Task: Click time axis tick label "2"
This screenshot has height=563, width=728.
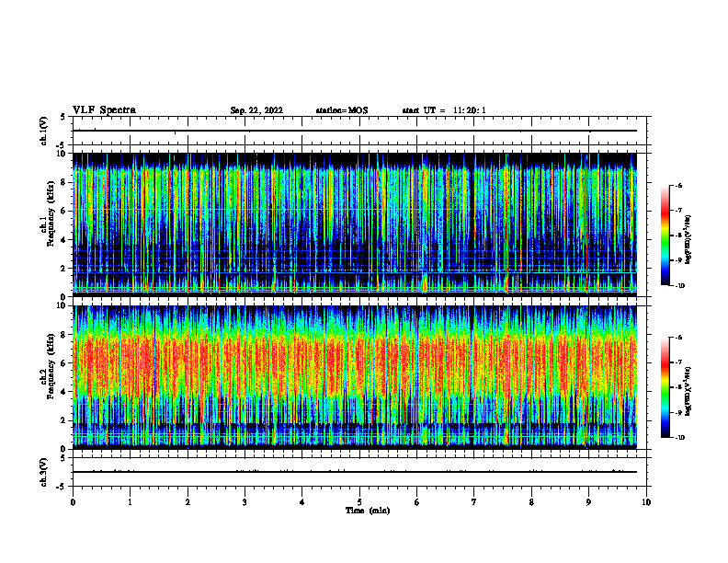Action: (x=188, y=502)
